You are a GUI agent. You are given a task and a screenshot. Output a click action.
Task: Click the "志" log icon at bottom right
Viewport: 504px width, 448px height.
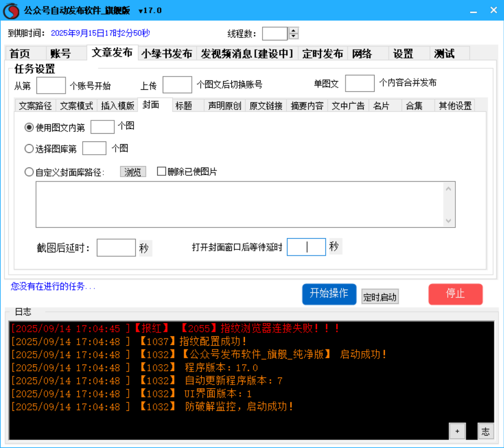click(x=485, y=431)
